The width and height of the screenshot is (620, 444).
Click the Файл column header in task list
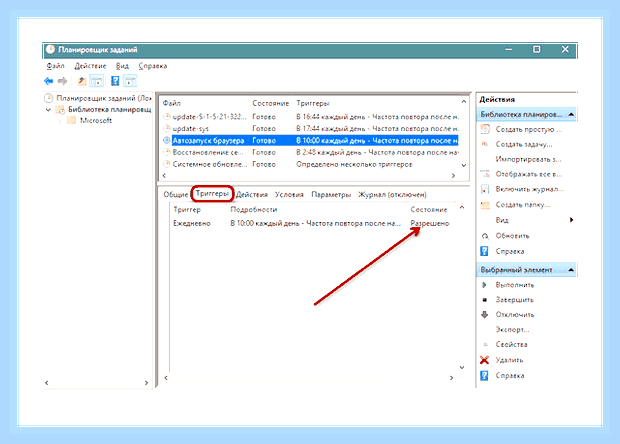pos(172,103)
